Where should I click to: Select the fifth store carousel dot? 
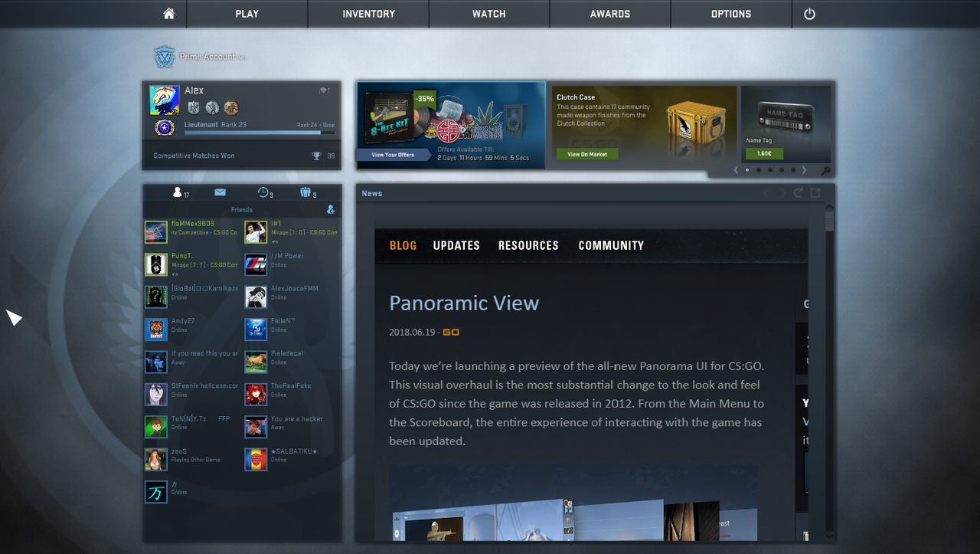[793, 170]
